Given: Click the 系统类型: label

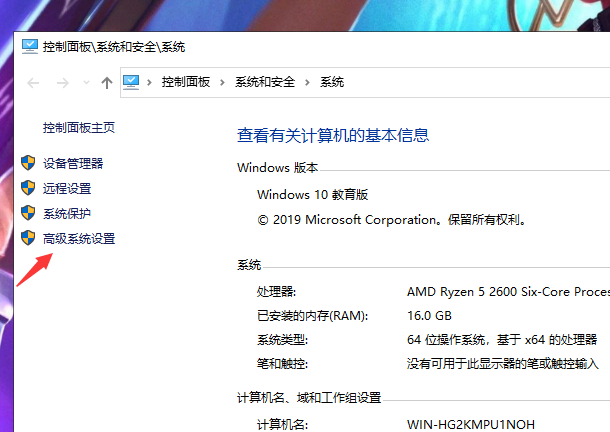Looking at the screenshot, I should [x=282, y=340].
